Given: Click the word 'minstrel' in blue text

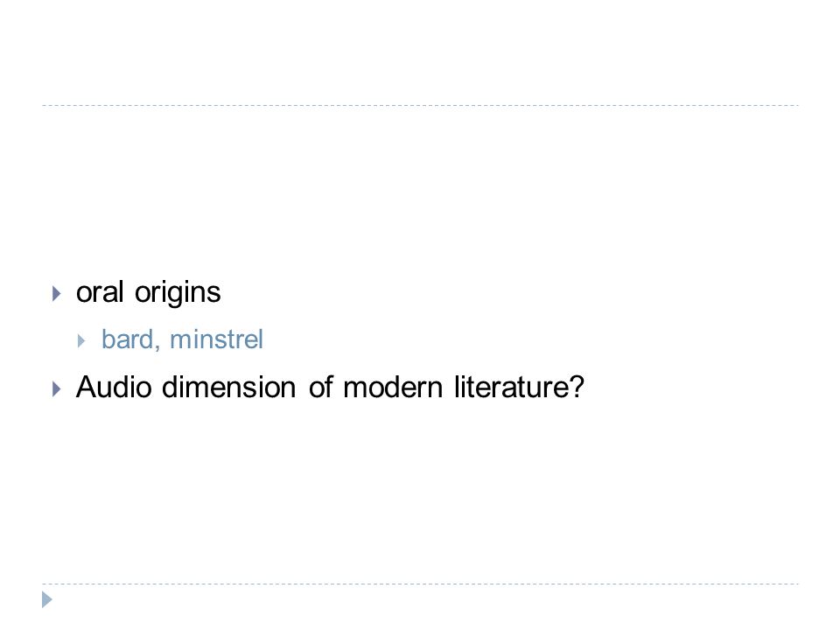Looking at the screenshot, I should (216, 339).
